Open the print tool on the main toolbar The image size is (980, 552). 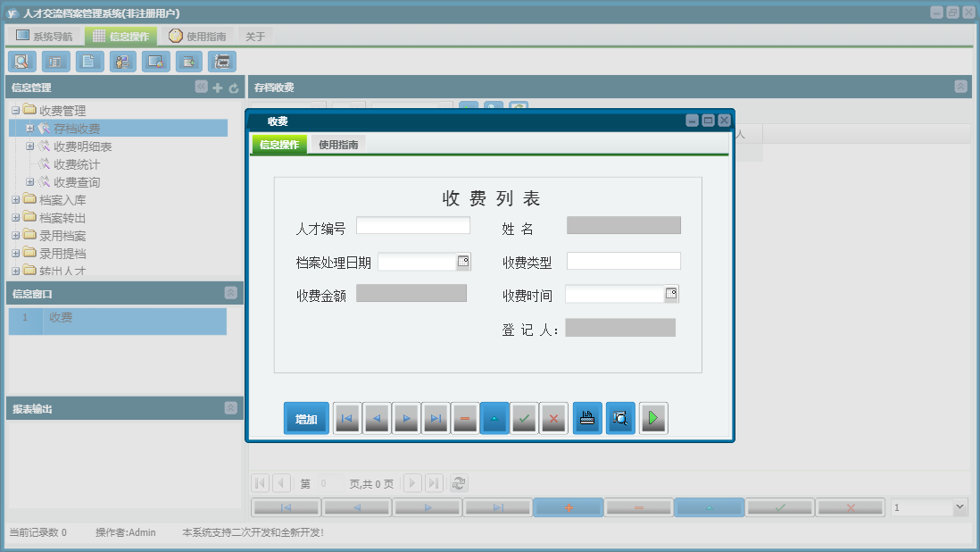221,61
